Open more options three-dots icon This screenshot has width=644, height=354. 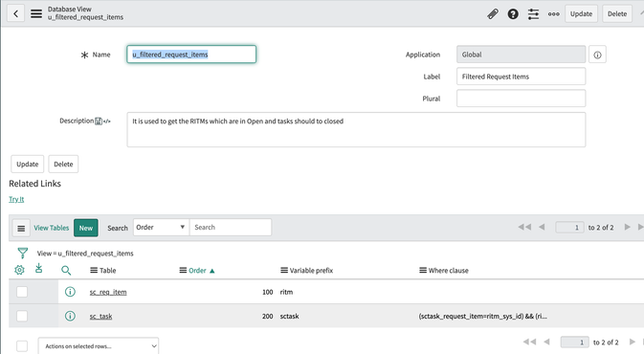(553, 14)
